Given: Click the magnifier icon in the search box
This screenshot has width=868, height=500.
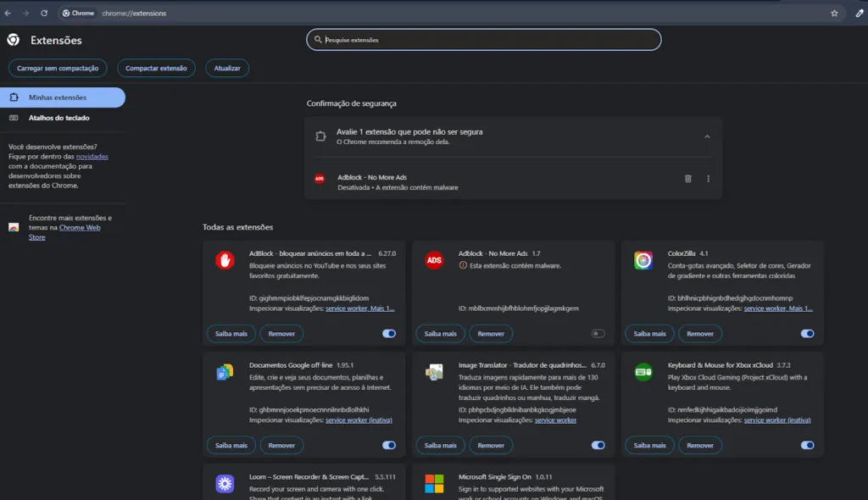Looking at the screenshot, I should pyautogui.click(x=318, y=39).
